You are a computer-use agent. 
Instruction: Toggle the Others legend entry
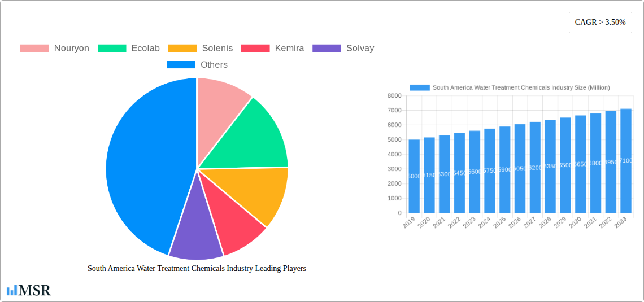(x=197, y=65)
